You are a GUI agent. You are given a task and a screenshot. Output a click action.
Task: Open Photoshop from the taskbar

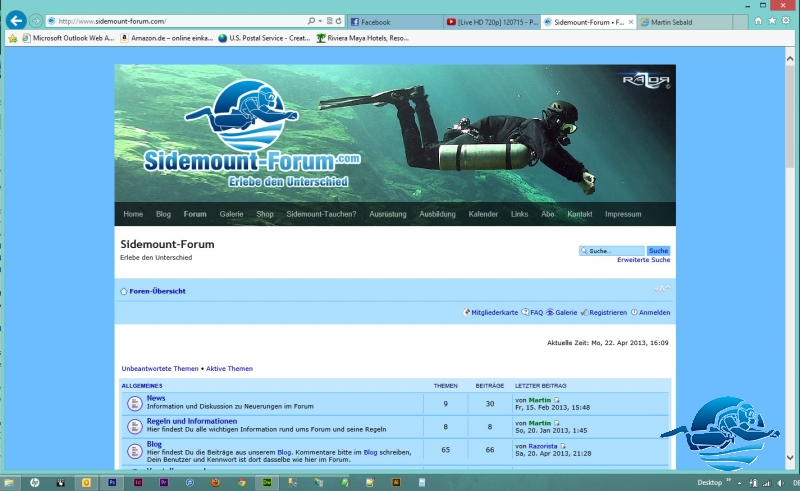112,482
